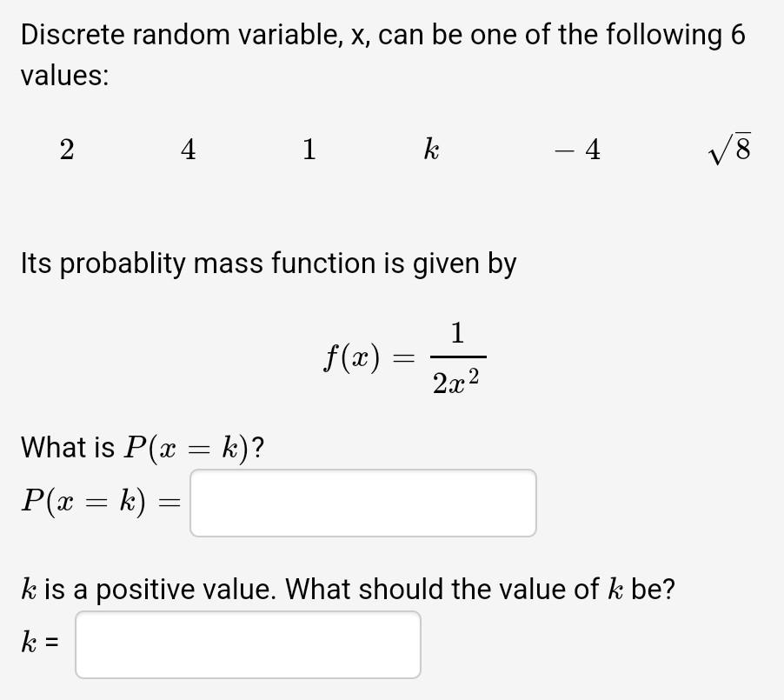Click the fraction 1 over 2x squared
This screenshot has width=784, height=700.
(458, 357)
